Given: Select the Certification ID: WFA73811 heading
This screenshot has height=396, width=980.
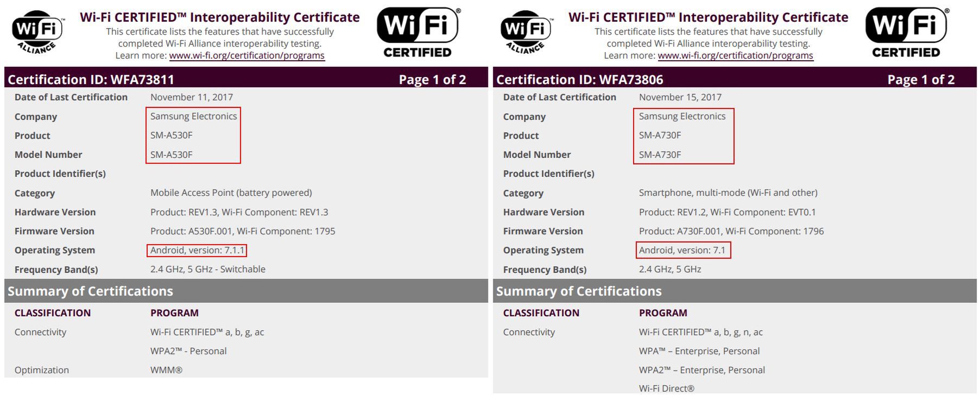Looking at the screenshot, I should (x=91, y=80).
